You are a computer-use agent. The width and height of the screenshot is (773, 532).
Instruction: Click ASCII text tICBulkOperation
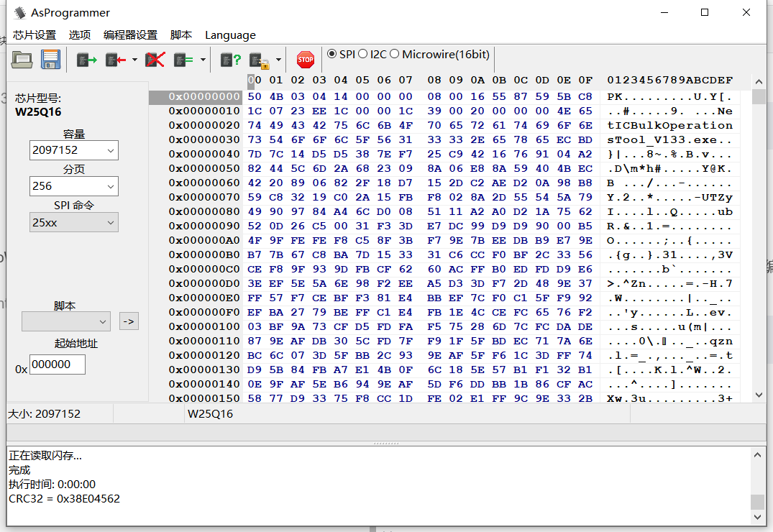point(669,125)
